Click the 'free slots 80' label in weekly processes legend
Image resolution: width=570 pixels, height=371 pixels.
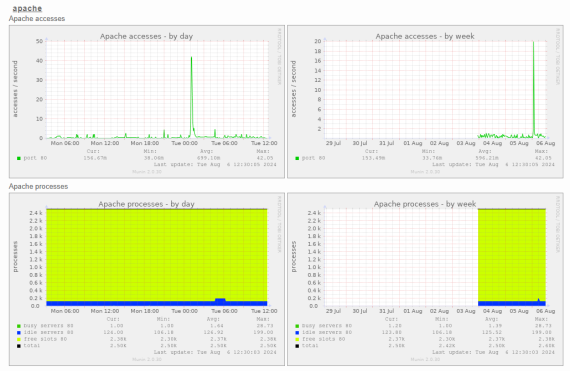point(324,339)
